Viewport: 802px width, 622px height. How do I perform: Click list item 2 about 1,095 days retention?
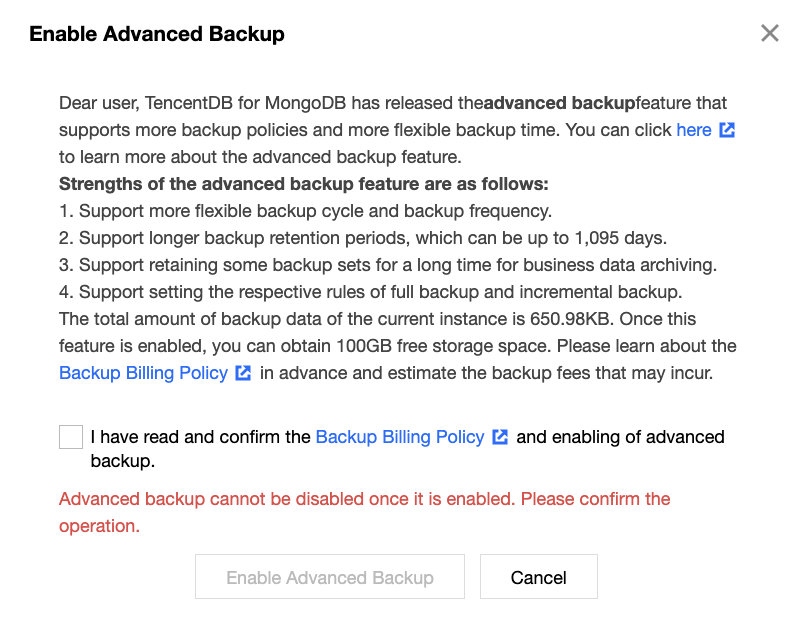362,238
